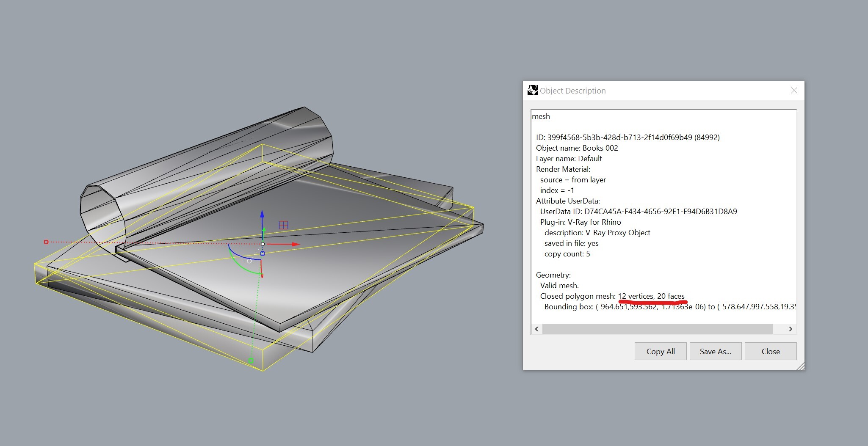Click the Close button in Object Description
868x446 pixels.
[771, 351]
